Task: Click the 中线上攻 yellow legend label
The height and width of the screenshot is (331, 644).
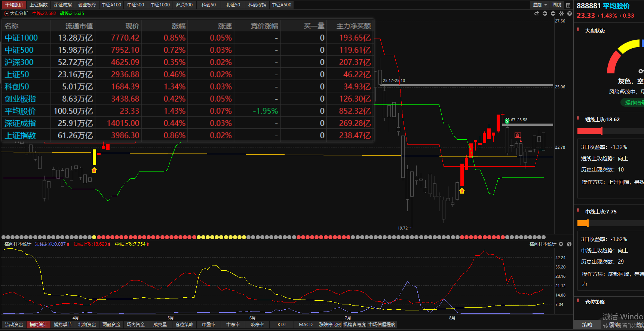Action: [132, 244]
